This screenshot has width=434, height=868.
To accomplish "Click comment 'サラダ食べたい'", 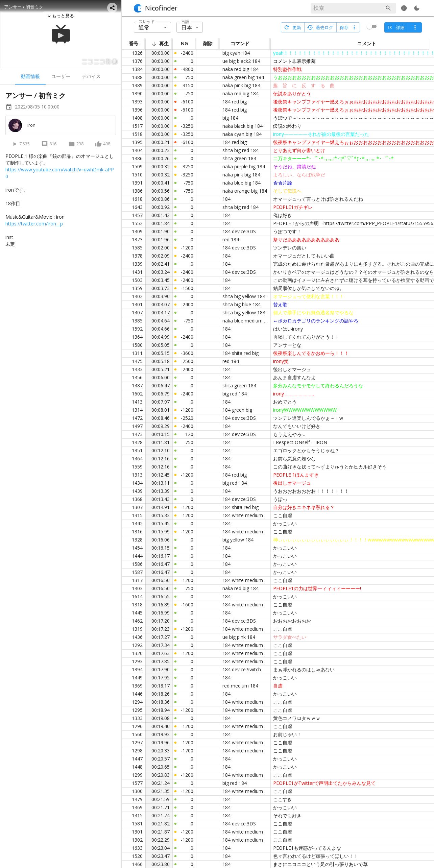I will (290, 637).
